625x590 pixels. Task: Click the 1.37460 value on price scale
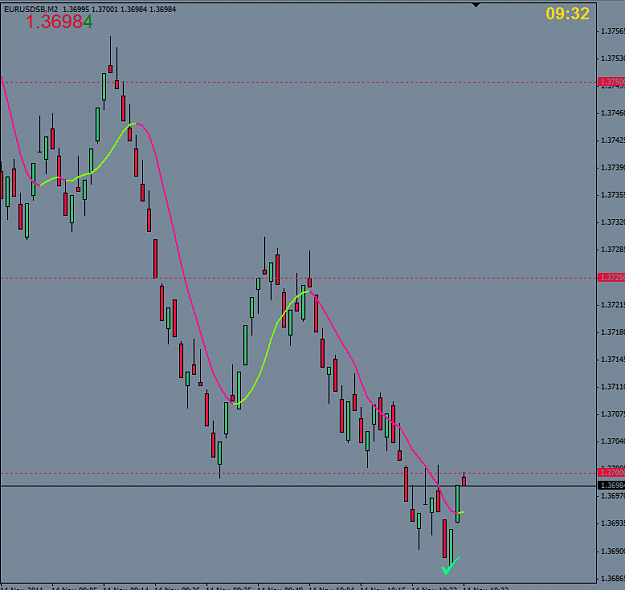[613, 113]
